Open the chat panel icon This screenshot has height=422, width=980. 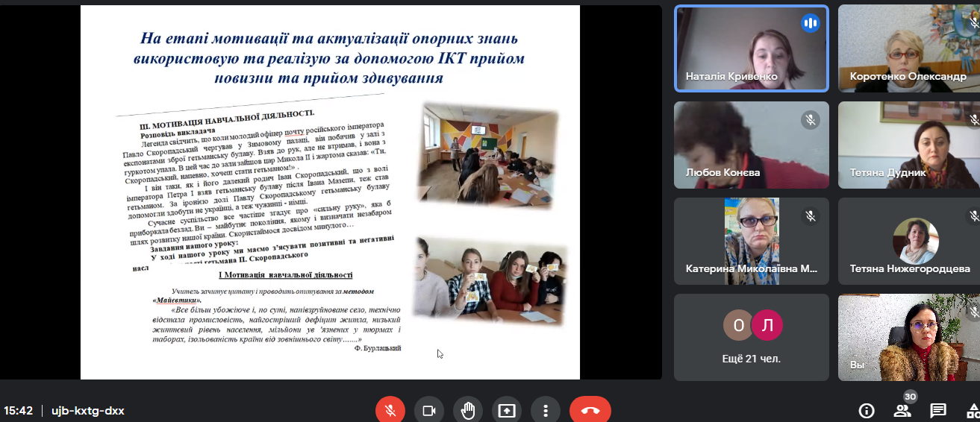938,411
